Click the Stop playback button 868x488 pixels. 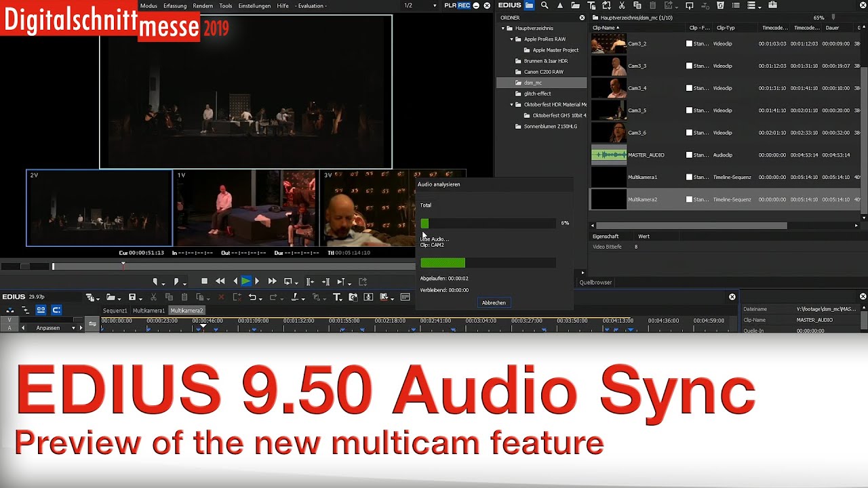(x=204, y=281)
